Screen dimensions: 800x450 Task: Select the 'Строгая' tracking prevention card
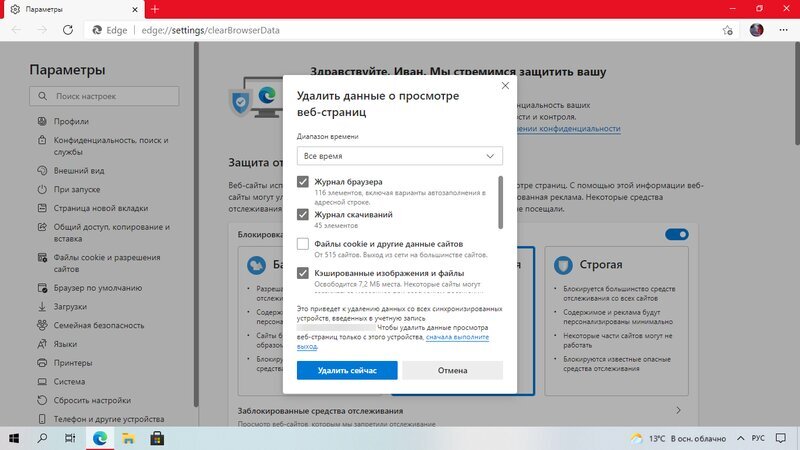[x=616, y=321]
